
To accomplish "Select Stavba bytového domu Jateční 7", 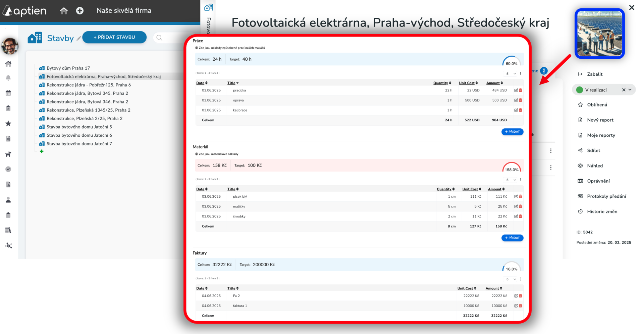I will (x=79, y=143).
